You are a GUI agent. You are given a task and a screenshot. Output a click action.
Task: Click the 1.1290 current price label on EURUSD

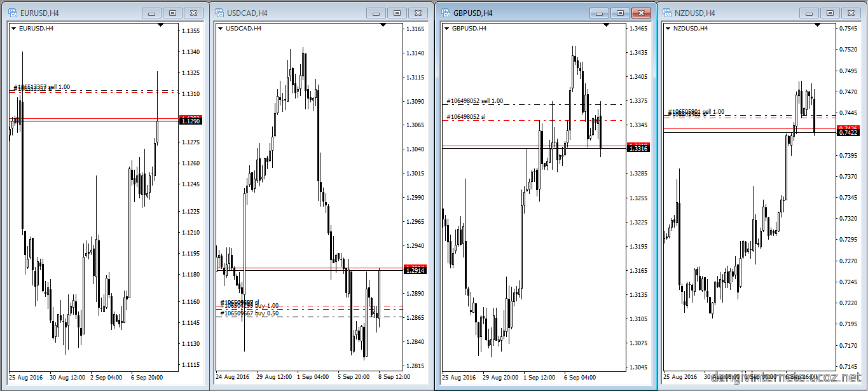click(191, 121)
